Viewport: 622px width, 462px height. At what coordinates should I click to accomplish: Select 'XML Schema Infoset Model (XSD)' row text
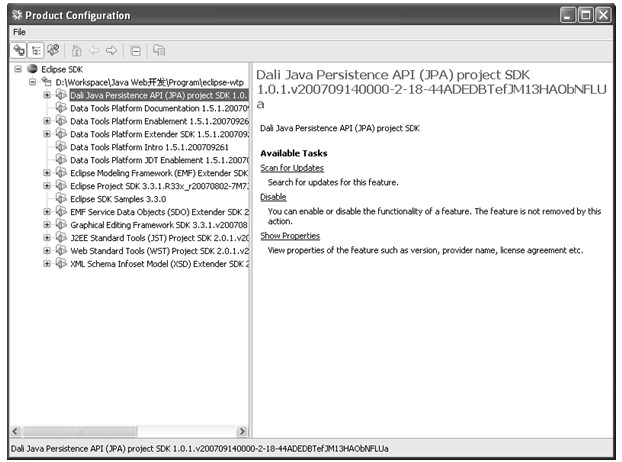pyautogui.click(x=159, y=264)
